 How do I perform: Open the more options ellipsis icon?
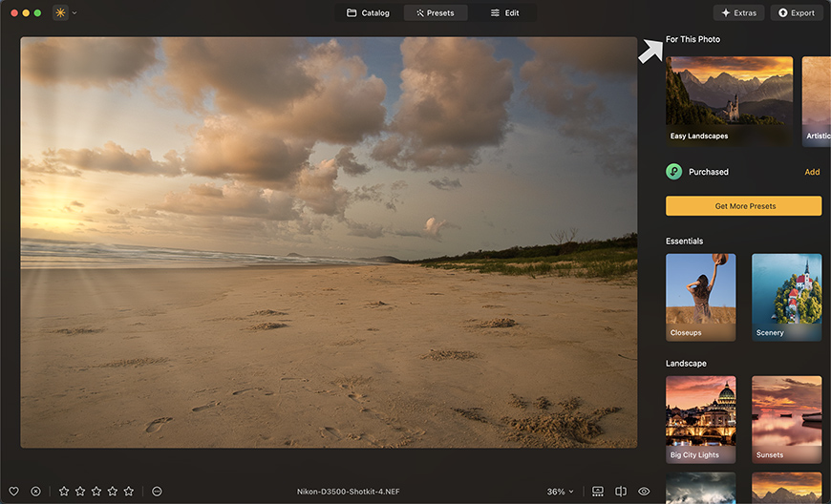click(157, 492)
